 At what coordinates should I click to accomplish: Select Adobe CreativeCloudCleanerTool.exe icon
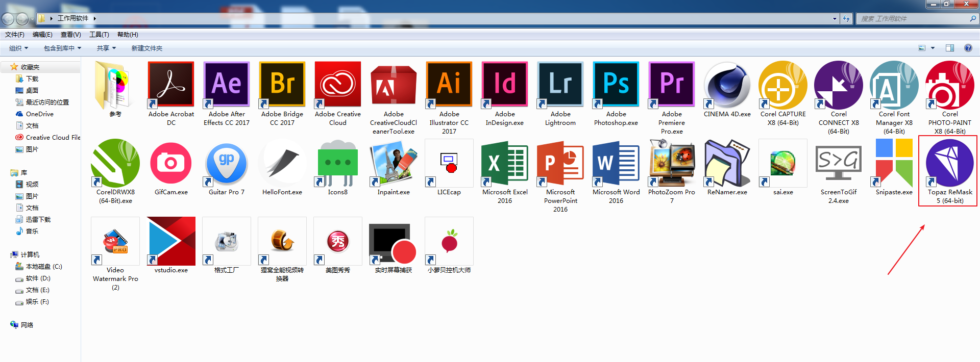tap(394, 85)
